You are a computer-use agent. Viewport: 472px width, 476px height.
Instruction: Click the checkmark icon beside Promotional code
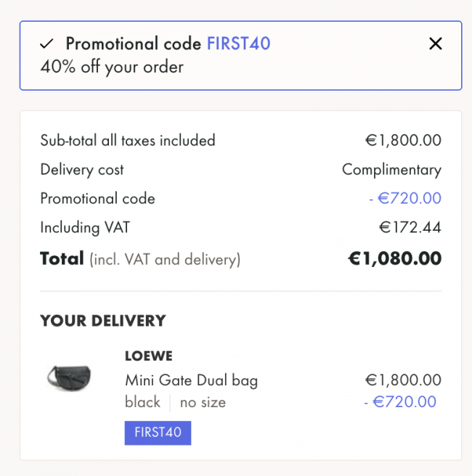point(46,44)
